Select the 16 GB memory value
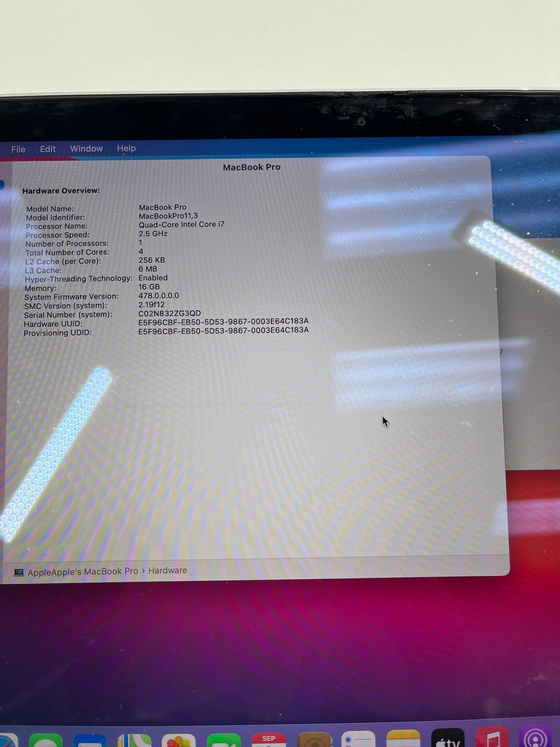 pyautogui.click(x=149, y=287)
